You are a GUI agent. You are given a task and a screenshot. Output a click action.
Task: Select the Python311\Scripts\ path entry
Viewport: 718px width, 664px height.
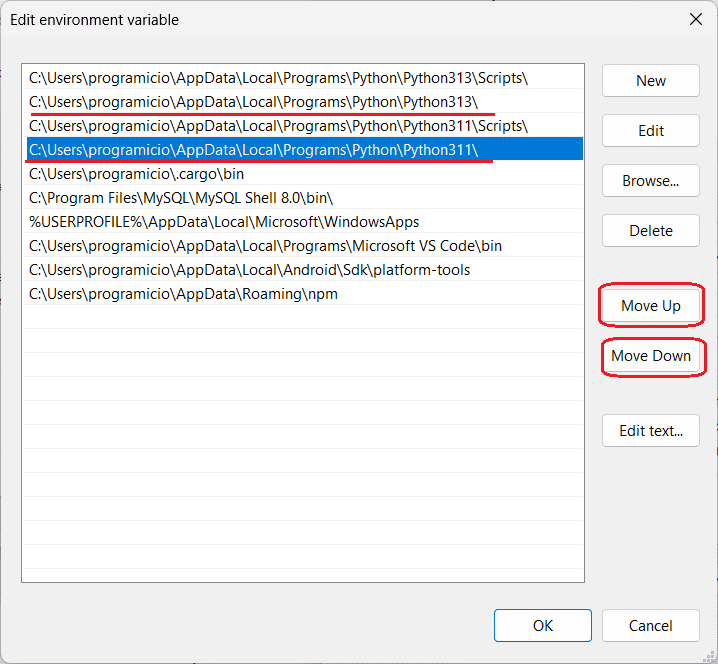coord(303,125)
